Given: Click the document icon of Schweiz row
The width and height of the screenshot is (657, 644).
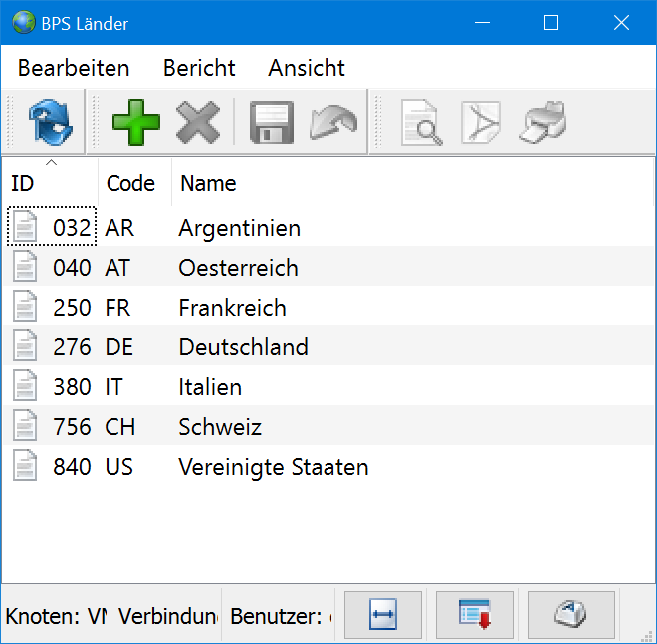Looking at the screenshot, I should (x=25, y=427).
